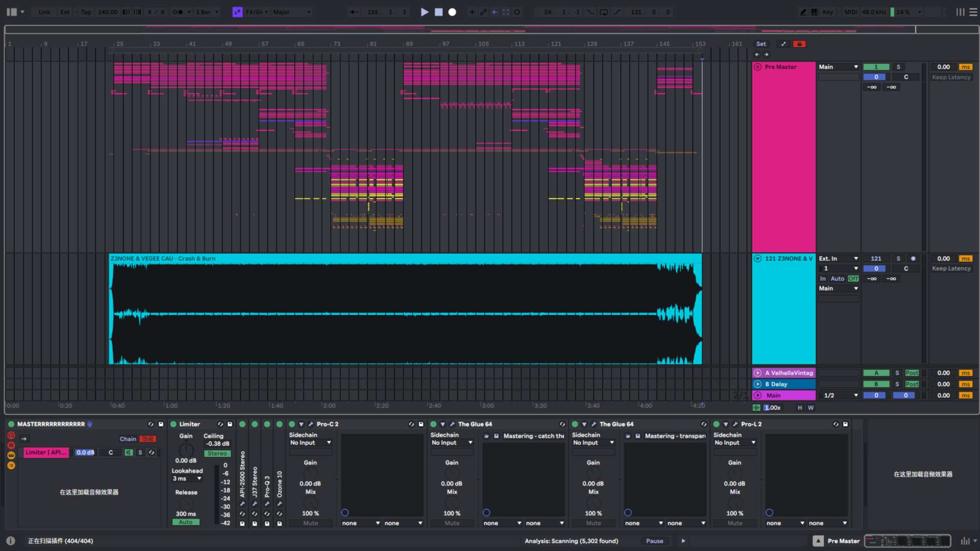Click the Draw Mode pencil icon

[x=803, y=12]
